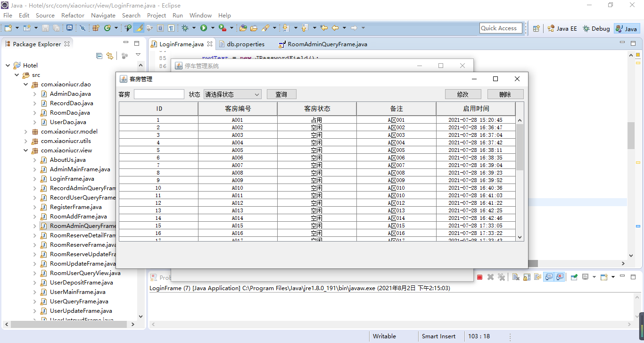644x343 pixels.
Task: Switch to RoomAdminQueryFrame.java editor tab
Action: (323, 44)
